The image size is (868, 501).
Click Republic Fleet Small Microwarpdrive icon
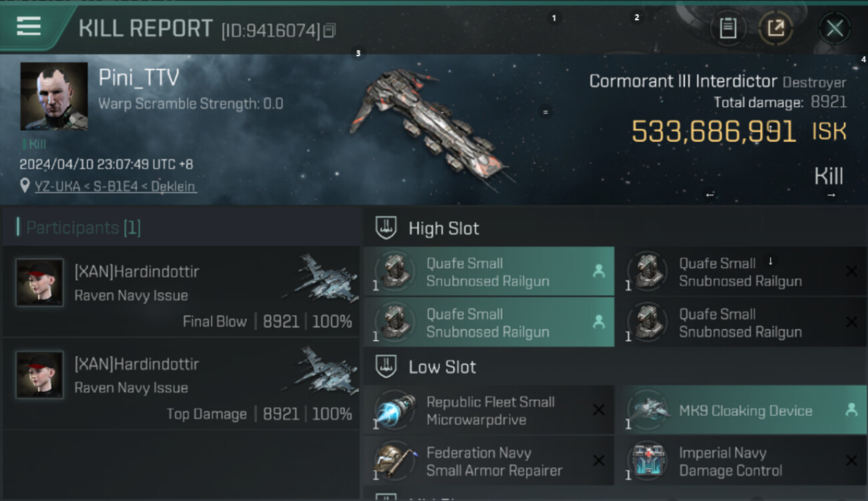[x=394, y=411]
